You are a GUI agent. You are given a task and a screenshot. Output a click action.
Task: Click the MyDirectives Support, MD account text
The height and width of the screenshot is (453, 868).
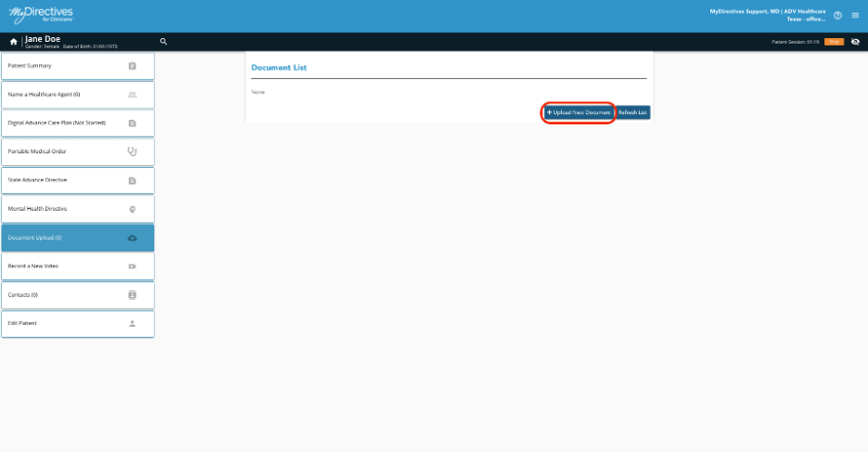point(767,15)
